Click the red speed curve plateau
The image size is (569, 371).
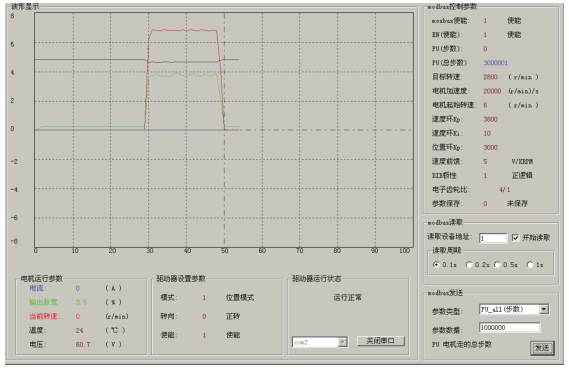184,30
